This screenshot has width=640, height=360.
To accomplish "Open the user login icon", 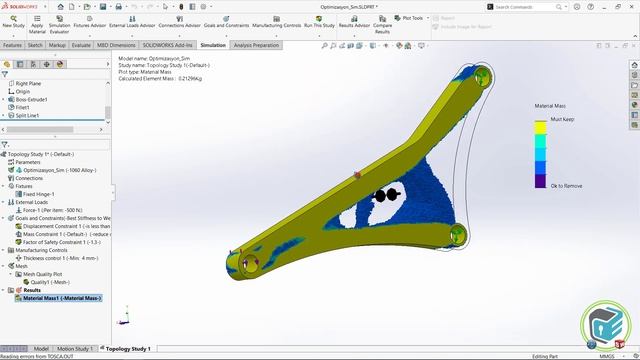I will (x=577, y=7).
